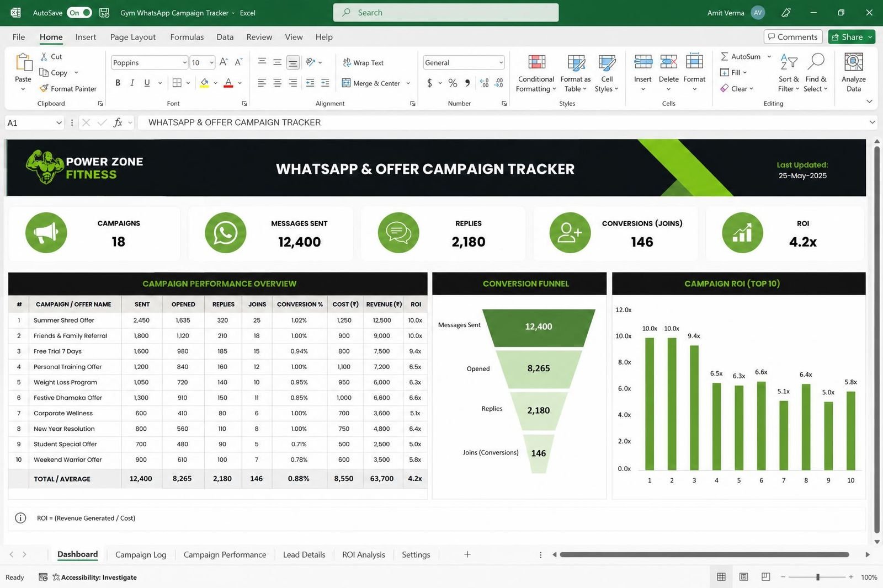
Task: Increase font size with larger A icon
Action: click(x=224, y=62)
